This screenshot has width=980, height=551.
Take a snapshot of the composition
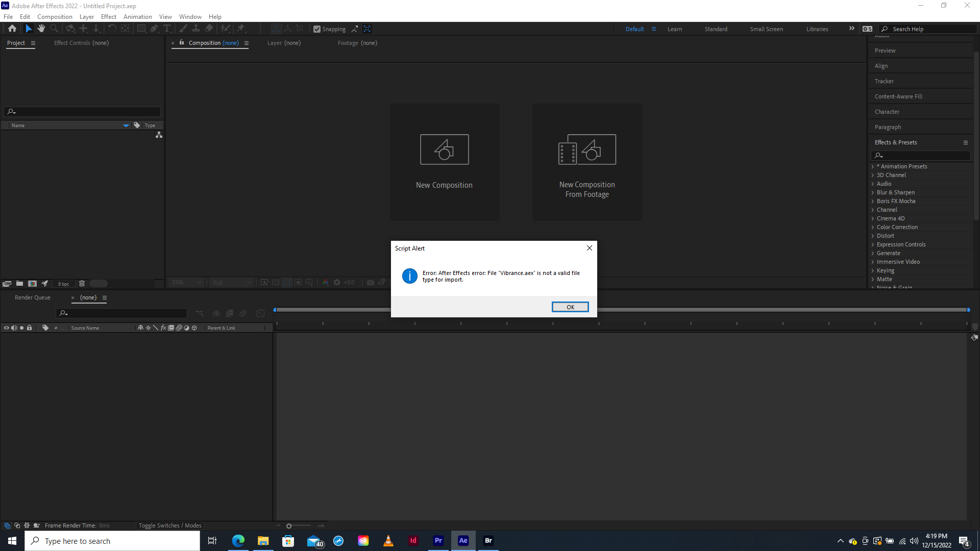[x=371, y=282]
